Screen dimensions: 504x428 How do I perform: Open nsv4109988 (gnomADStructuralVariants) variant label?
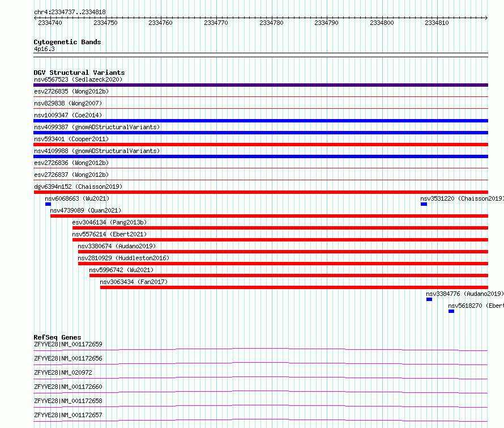tap(97, 151)
